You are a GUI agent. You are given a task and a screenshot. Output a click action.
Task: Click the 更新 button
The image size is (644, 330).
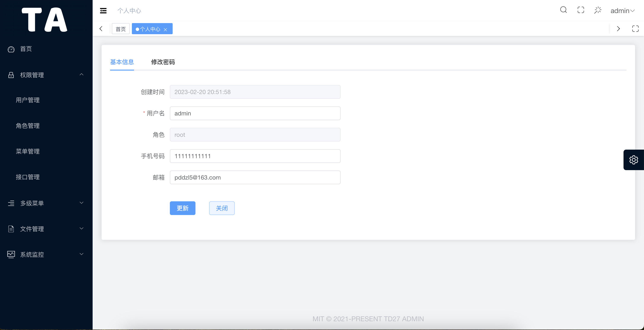[x=182, y=208]
